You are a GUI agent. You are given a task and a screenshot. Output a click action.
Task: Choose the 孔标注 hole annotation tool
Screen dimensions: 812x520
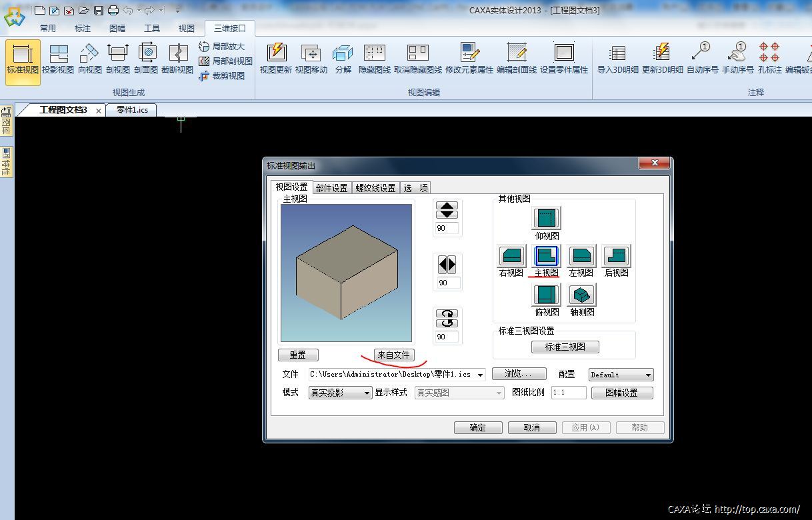pos(770,59)
